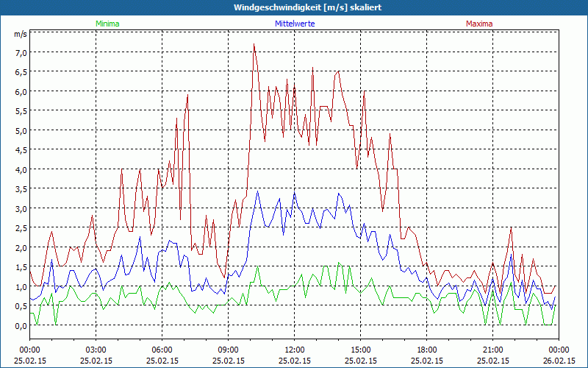Screen dimensions: 588x368
Task: Click the 15:00 time axis label
Action: [361, 350]
